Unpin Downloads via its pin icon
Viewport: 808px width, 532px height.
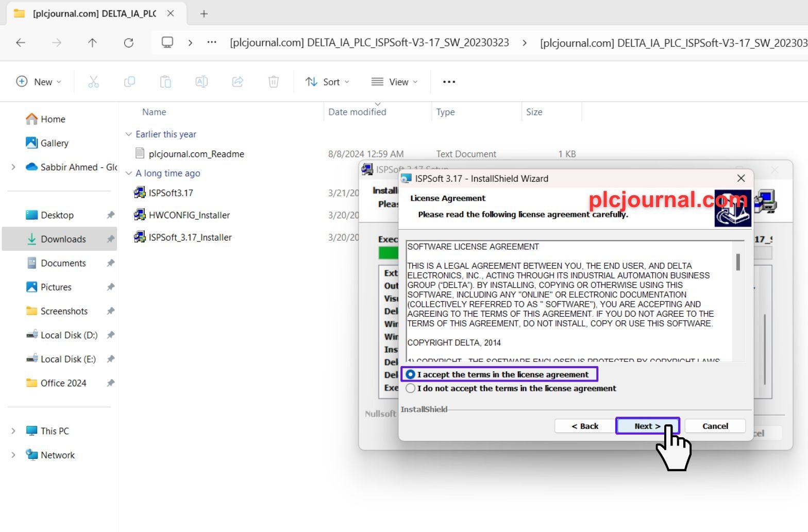tap(110, 239)
